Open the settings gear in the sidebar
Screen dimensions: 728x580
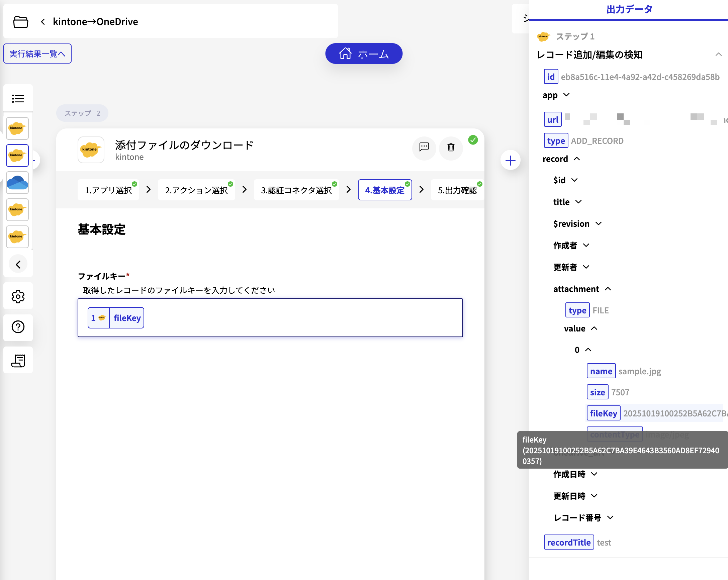(18, 296)
